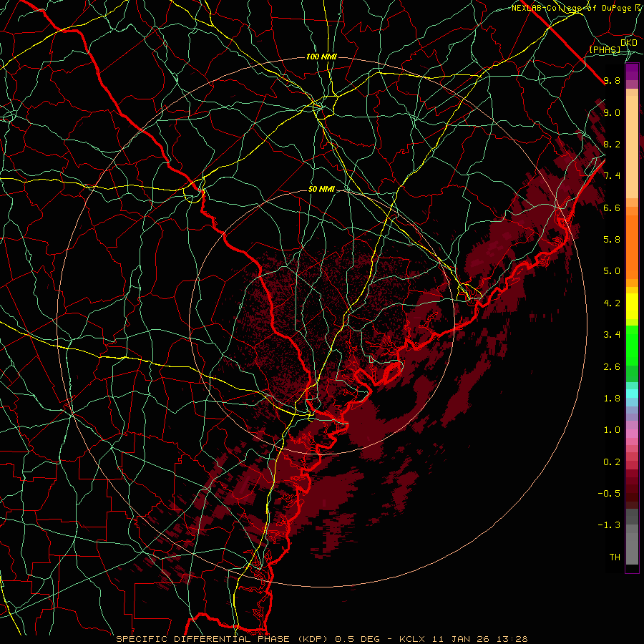Click the -0.5 scale value
Screen dimensions: 644x644
pos(609,494)
